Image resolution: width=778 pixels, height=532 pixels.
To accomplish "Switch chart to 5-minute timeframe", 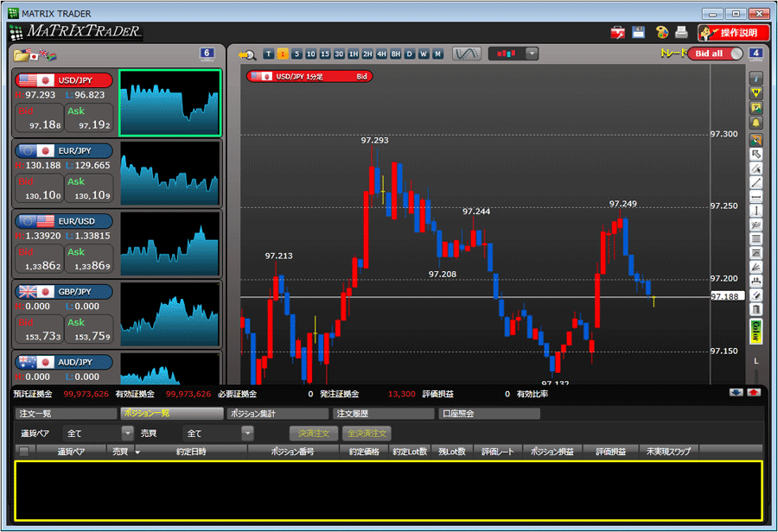I will (x=297, y=54).
